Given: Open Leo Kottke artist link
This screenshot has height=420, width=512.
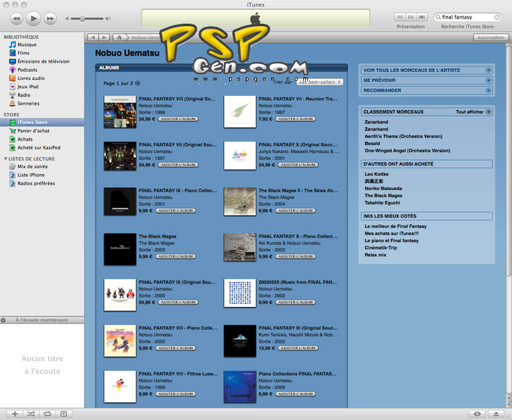Looking at the screenshot, I should click(x=376, y=174).
